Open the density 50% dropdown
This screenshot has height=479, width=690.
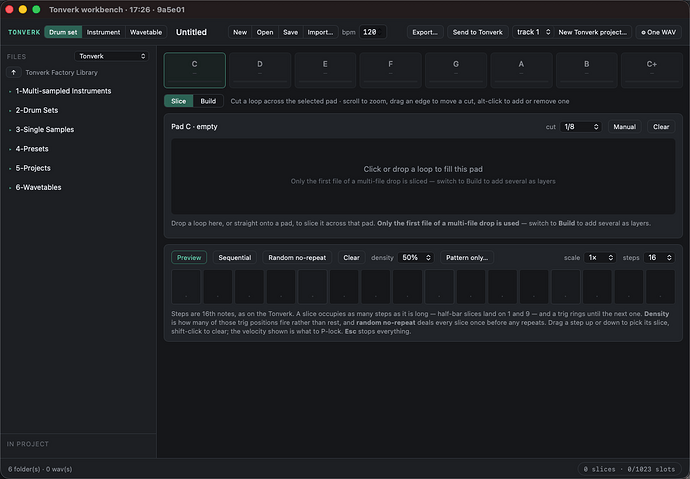[x=416, y=258]
